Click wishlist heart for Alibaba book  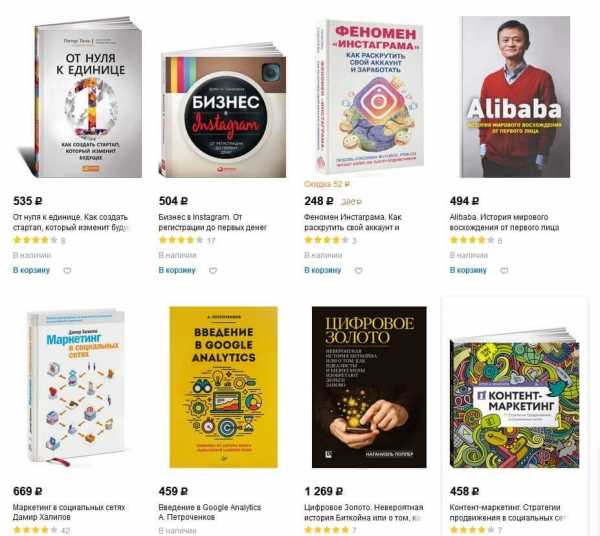504,270
